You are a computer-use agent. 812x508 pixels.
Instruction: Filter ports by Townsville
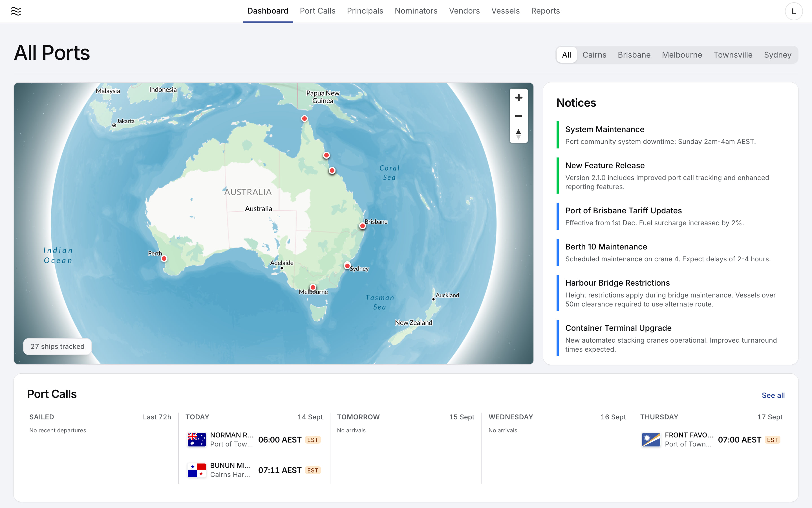(733, 55)
